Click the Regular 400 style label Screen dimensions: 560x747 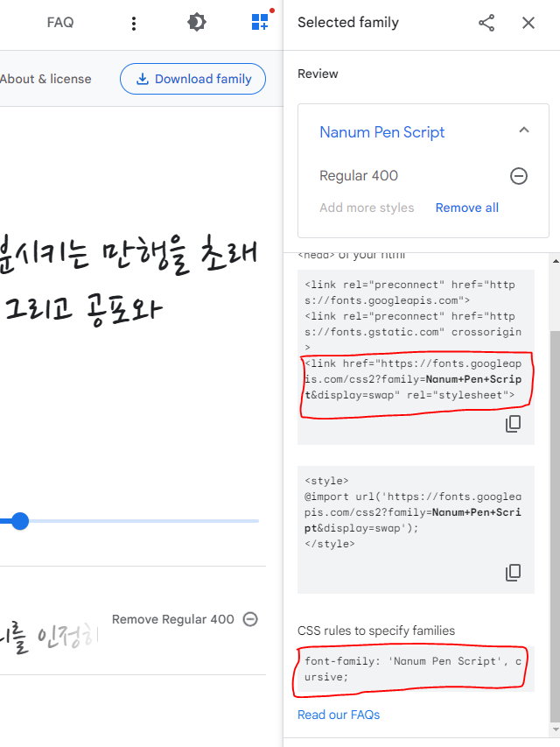359,176
